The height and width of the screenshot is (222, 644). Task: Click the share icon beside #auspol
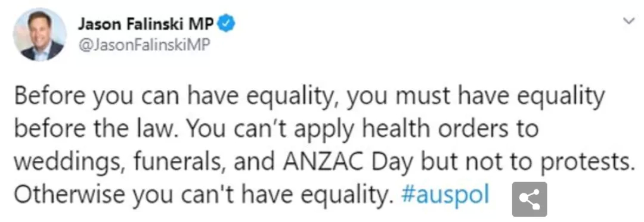pyautogui.click(x=530, y=199)
